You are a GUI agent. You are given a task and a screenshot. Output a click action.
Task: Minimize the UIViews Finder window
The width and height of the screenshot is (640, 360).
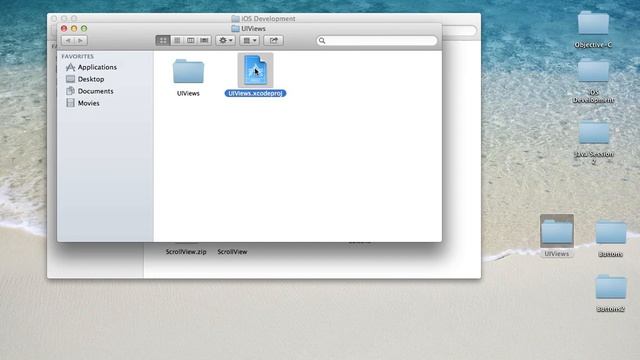74,28
